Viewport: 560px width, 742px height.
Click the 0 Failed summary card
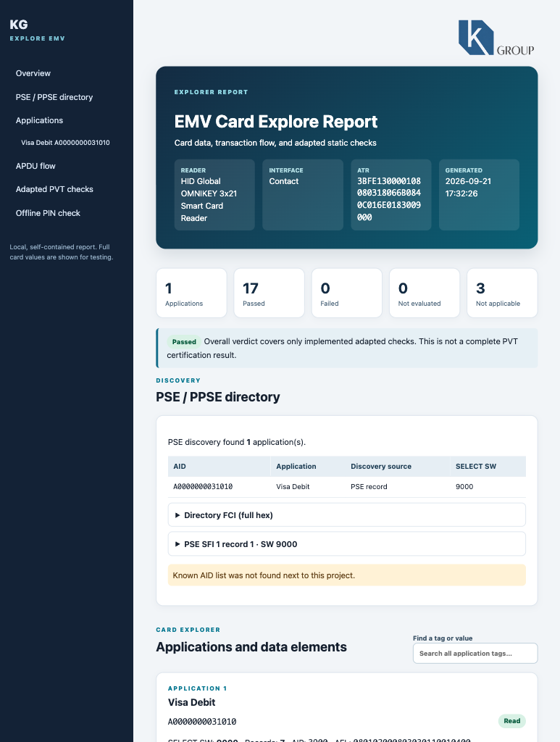pos(347,293)
